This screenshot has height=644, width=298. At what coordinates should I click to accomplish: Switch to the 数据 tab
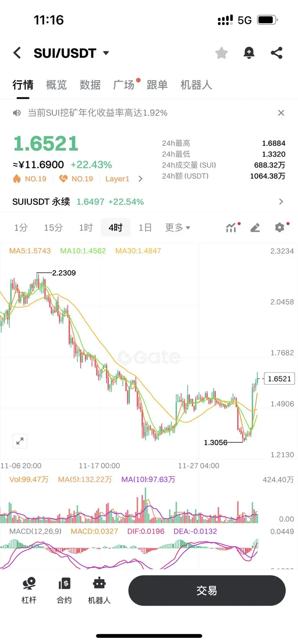[x=90, y=85]
